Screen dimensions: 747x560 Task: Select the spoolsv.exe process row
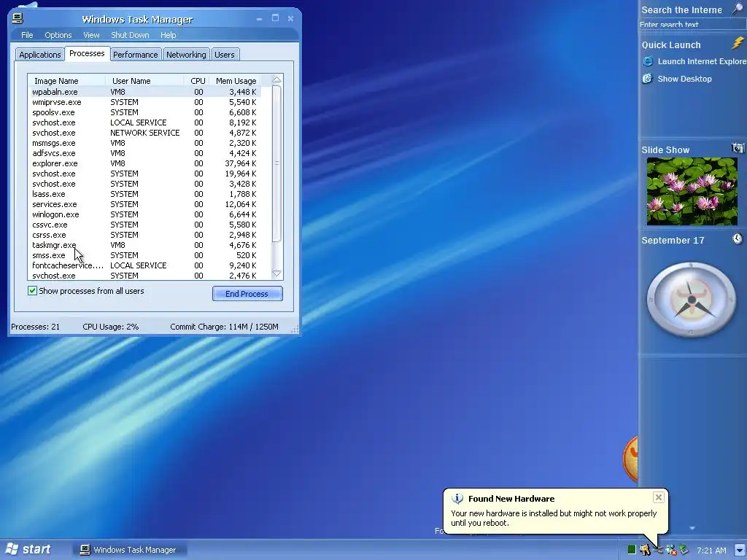click(x=146, y=112)
